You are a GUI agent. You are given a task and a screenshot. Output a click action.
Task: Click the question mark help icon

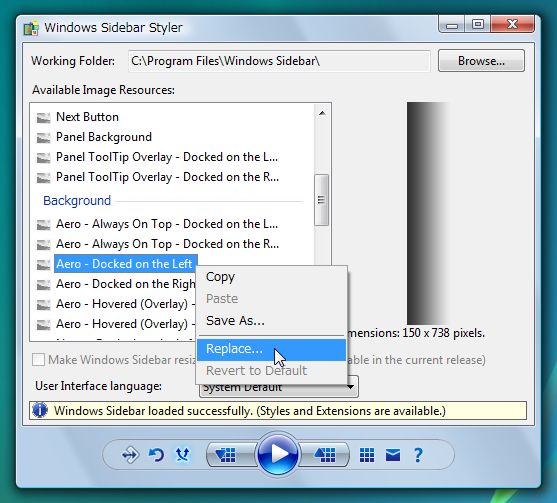point(418,455)
